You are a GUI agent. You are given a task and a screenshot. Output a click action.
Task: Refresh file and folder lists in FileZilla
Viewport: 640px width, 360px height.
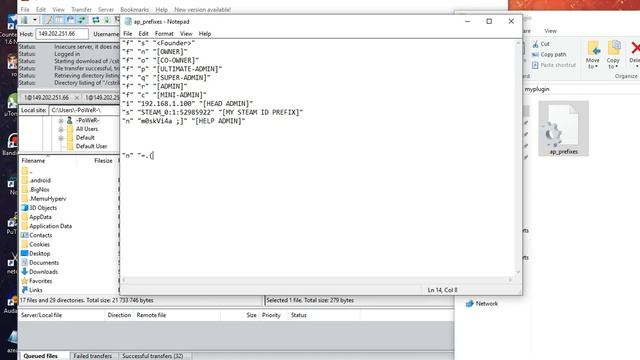click(x=96, y=20)
